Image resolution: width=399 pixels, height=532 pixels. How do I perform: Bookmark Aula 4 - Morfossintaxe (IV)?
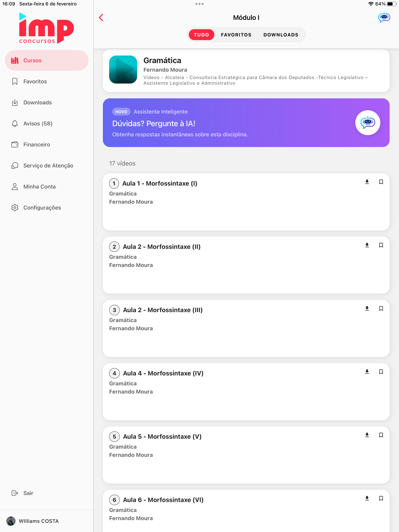click(381, 372)
